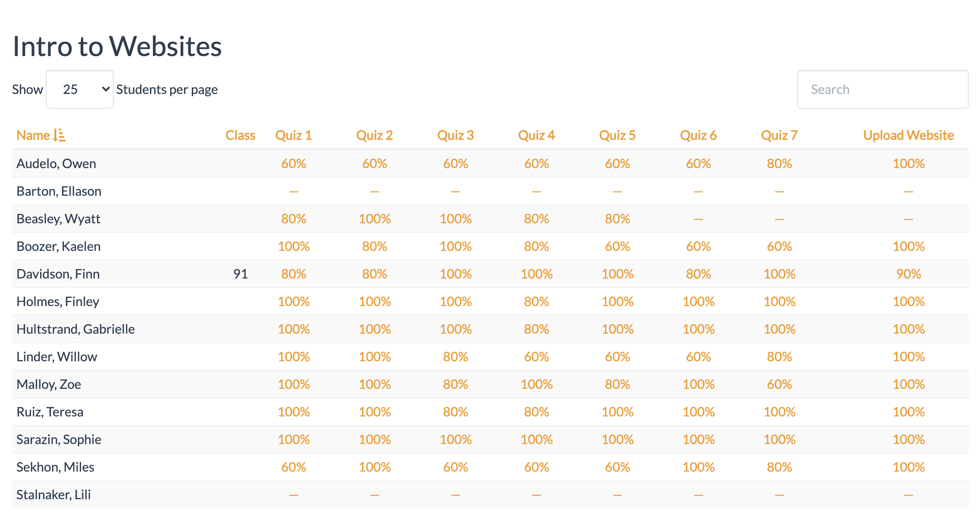Open Malloy, Zoe's Quiz 7 score
The width and height of the screenshot is (980, 513).
click(x=780, y=385)
